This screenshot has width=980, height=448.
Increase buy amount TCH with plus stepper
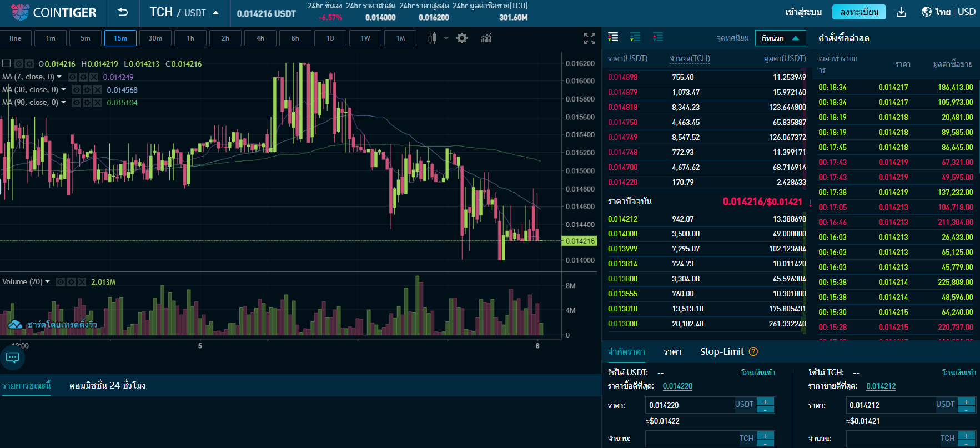[765, 435]
